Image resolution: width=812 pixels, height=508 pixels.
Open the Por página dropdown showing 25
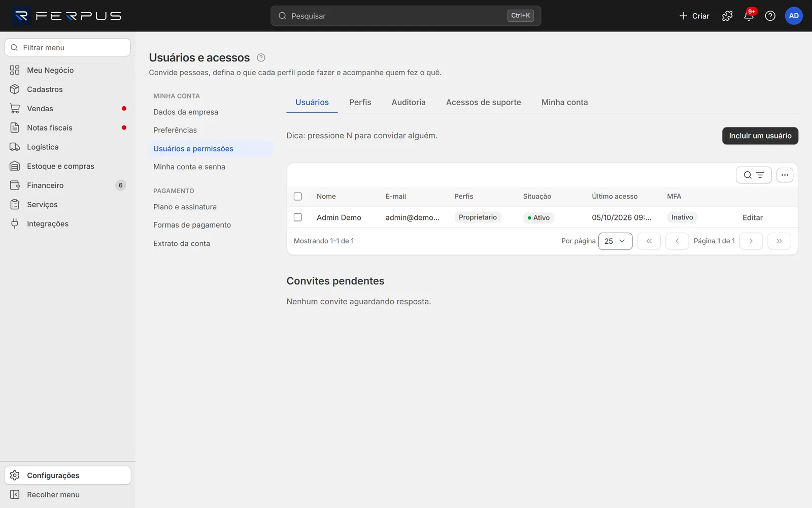pyautogui.click(x=615, y=241)
